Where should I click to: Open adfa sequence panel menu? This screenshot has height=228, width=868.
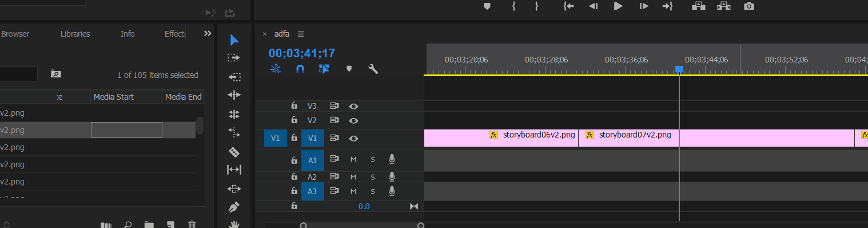coord(301,34)
